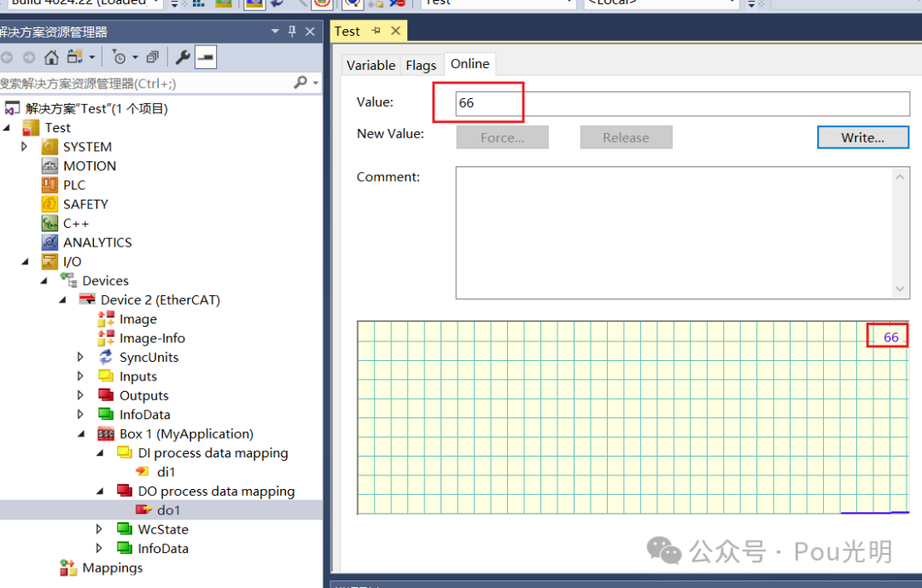Viewport: 922px width, 588px height.
Task: Select the solution 'Test' root node
Action: 96,108
